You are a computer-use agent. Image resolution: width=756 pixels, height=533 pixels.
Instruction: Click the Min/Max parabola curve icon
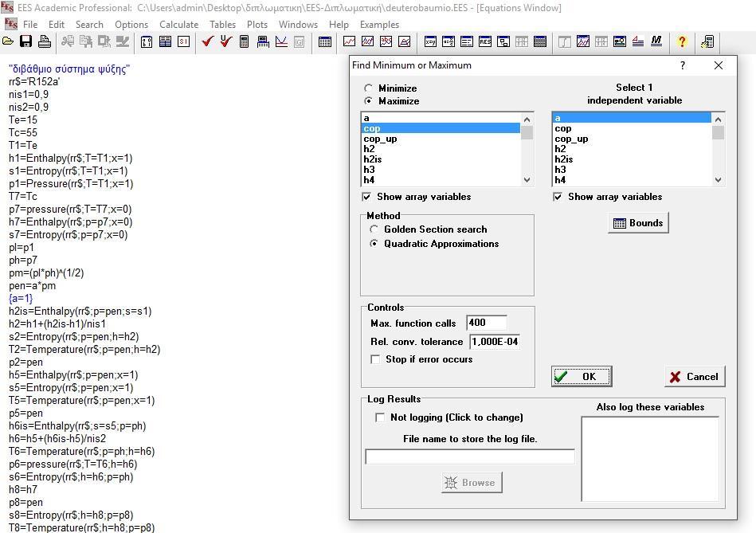click(x=281, y=42)
